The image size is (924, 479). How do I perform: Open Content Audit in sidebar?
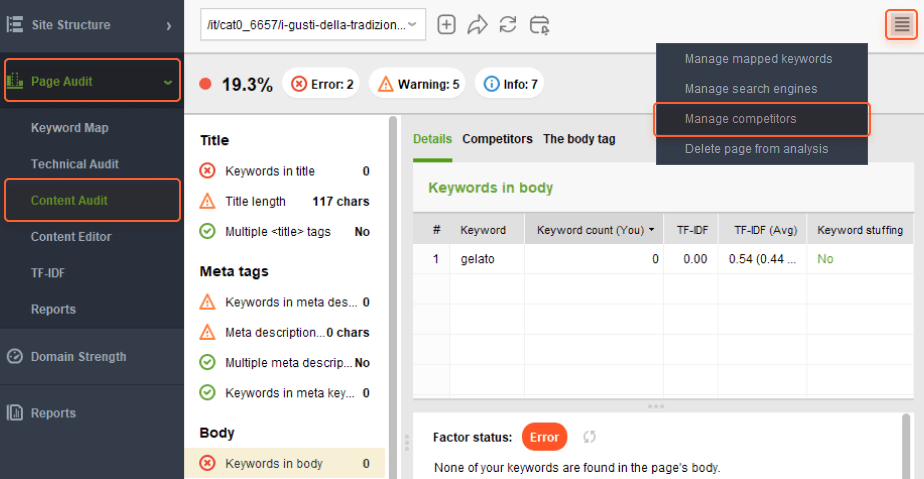tap(93, 200)
